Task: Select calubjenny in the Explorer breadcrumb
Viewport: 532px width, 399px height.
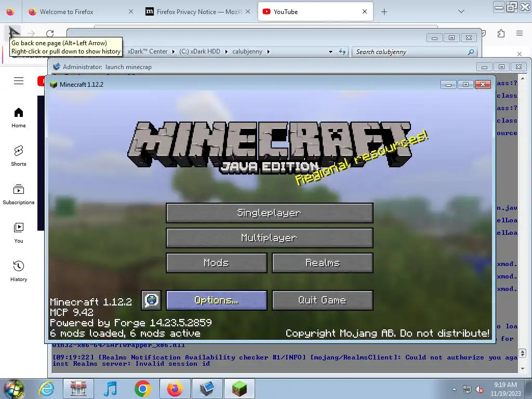Action: pos(247,51)
